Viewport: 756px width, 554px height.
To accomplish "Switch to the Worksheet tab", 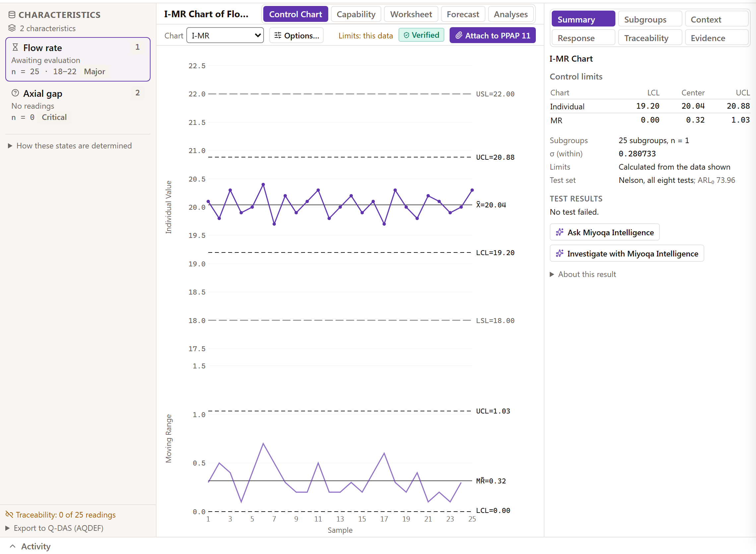I will 411,15.
